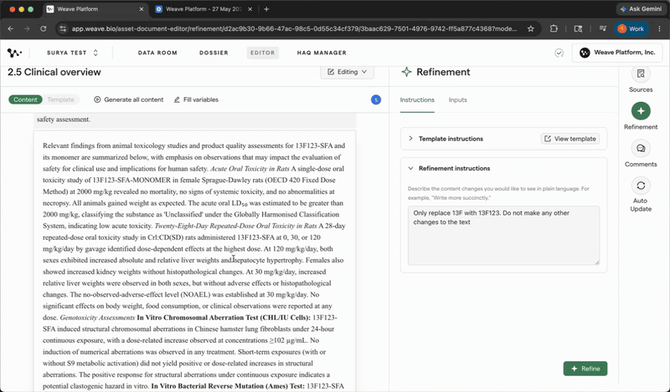Open the Chrome menu three dots

(659, 29)
